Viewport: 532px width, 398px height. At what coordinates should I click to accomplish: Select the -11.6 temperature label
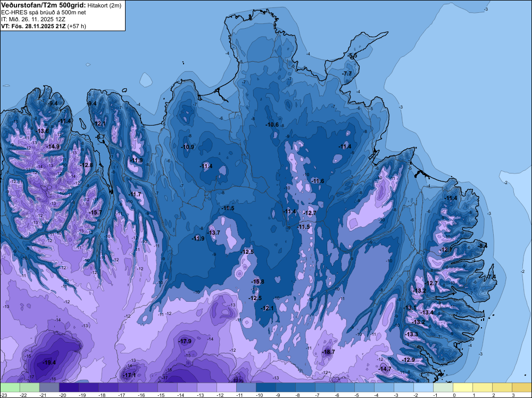318,181
